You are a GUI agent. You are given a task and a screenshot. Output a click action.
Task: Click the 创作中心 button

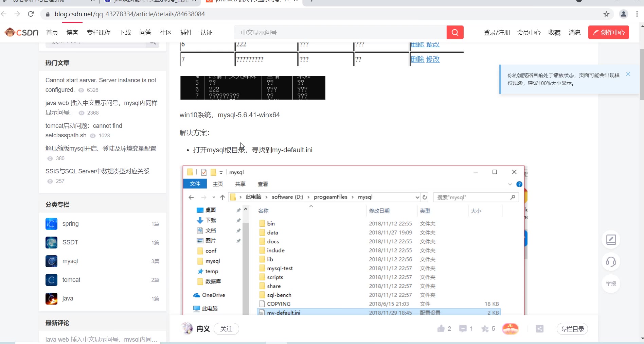[609, 32]
